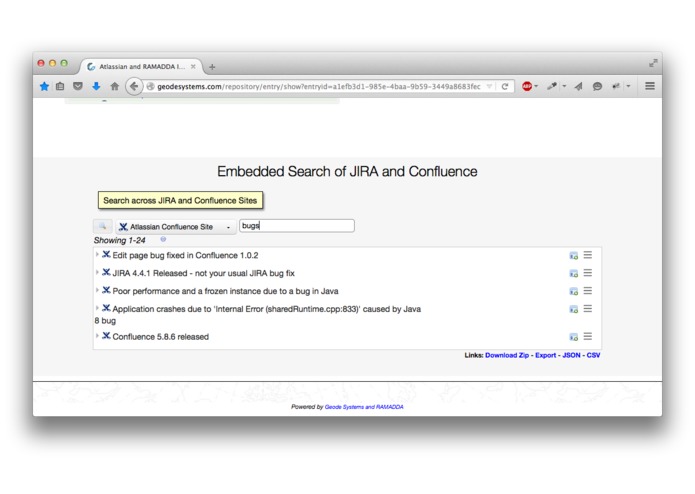The image size is (695, 494).
Task: Open the downloads arrow icon
Action: coord(96,86)
